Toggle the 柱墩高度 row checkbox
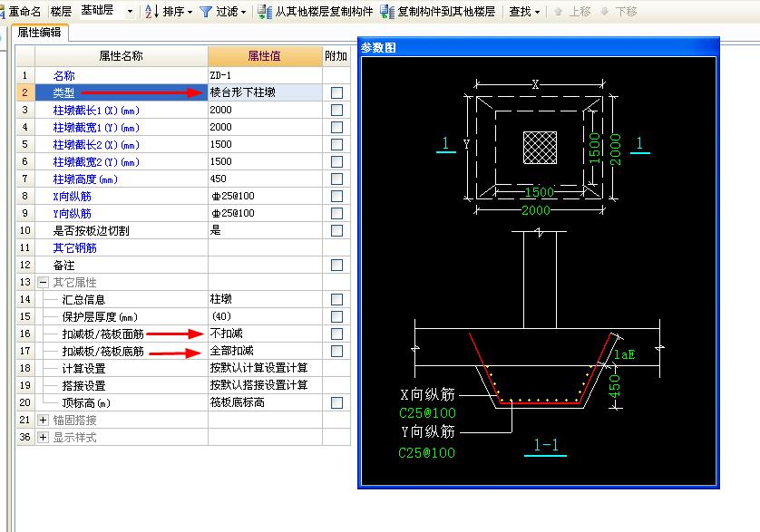The width and height of the screenshot is (760, 532). (336, 179)
